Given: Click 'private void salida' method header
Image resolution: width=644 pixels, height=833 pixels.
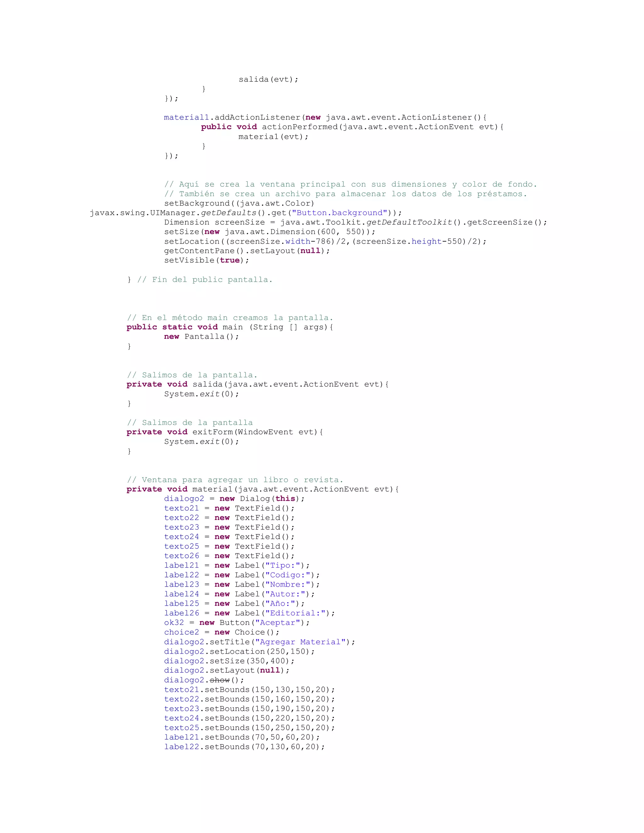Looking at the screenshot, I should 257,384.
